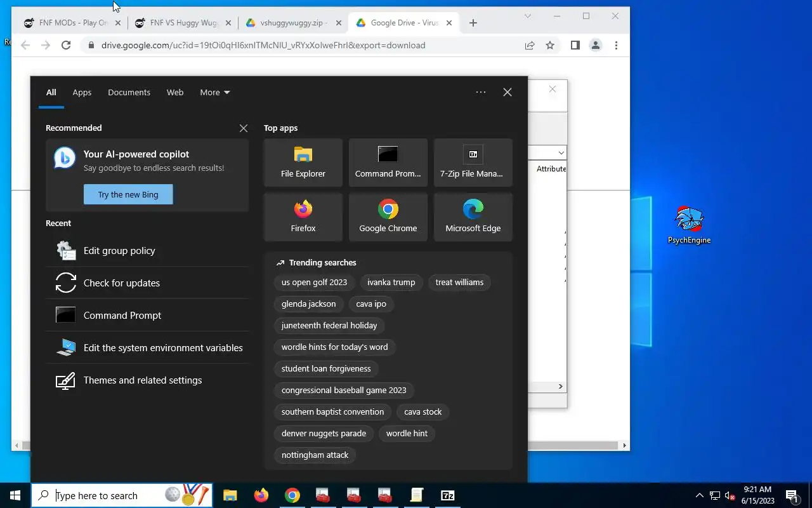This screenshot has height=508, width=812.
Task: Search trending 'student loan forgiveness'
Action: point(326,369)
